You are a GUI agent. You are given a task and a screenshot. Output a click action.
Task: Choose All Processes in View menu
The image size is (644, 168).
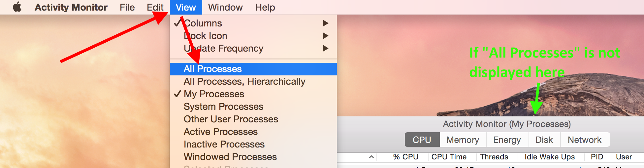coord(212,69)
